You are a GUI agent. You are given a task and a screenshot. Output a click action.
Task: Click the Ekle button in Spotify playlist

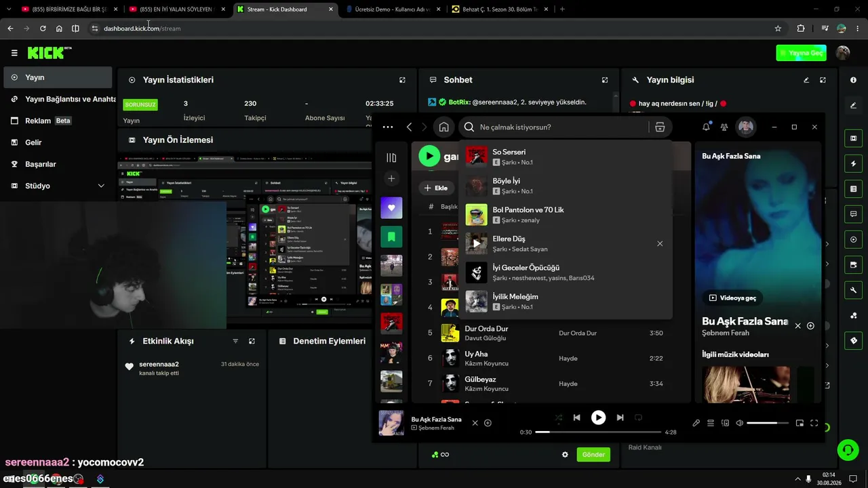pyautogui.click(x=436, y=188)
